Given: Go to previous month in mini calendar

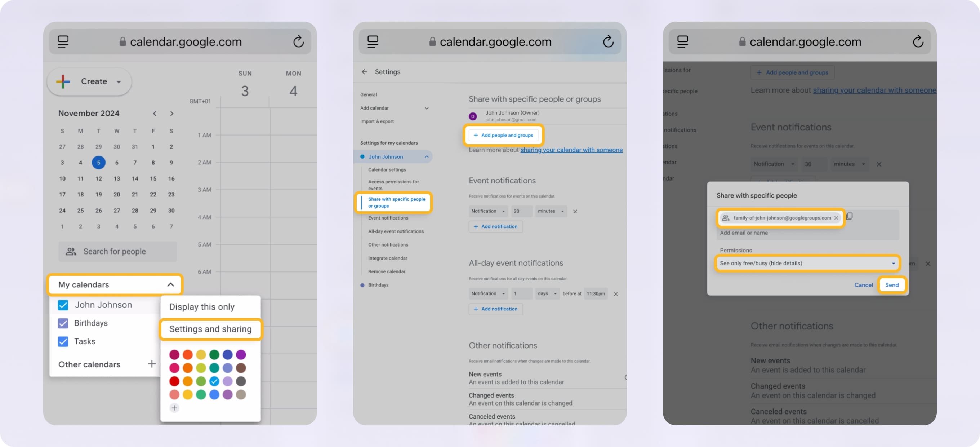Looking at the screenshot, I should point(155,114).
